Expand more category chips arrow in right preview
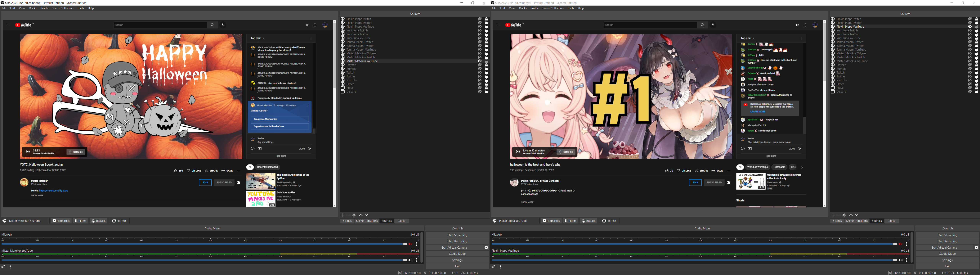Image resolution: width=980 pixels, height=275 pixels. [802, 167]
